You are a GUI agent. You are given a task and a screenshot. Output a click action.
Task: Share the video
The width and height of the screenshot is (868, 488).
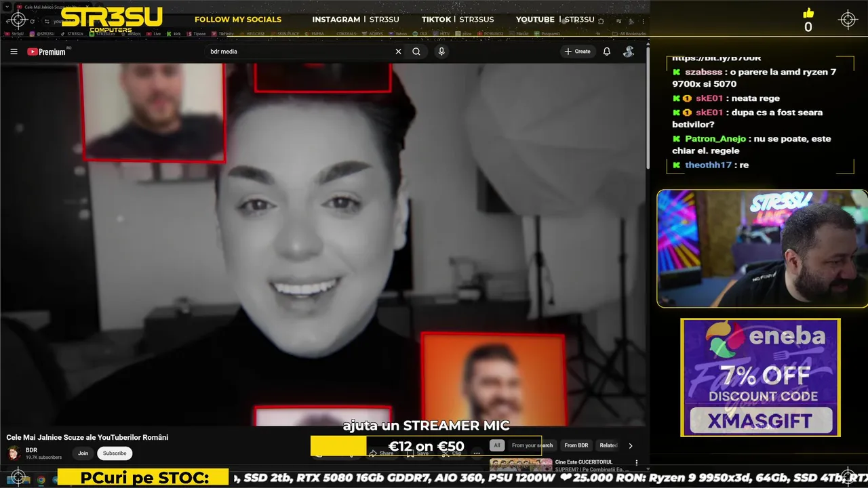[x=381, y=453]
